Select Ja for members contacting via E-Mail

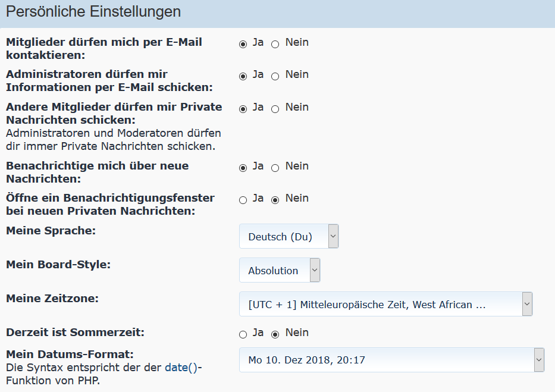[243, 44]
